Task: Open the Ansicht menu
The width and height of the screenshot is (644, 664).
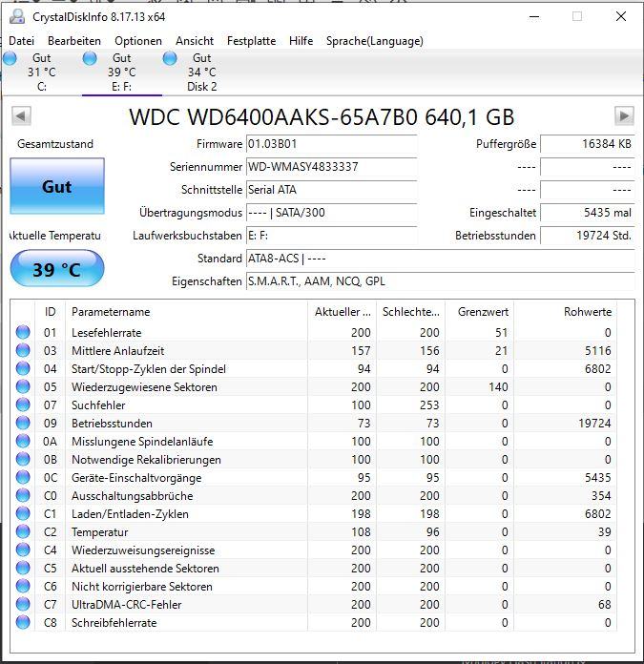Action: (195, 41)
